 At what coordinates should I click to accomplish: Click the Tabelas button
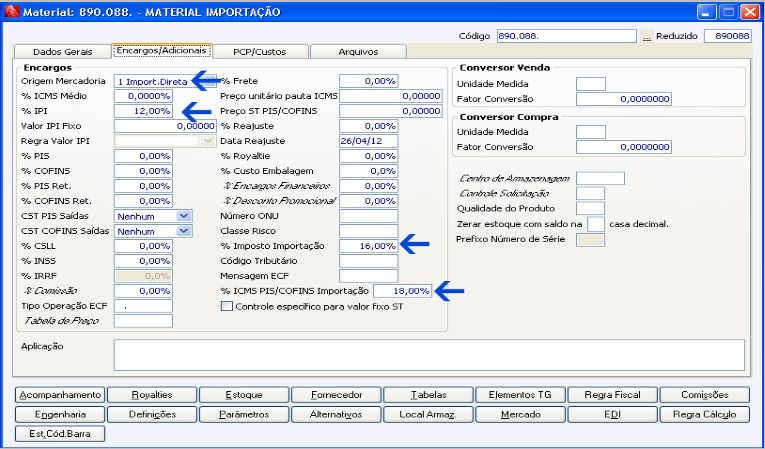(428, 395)
